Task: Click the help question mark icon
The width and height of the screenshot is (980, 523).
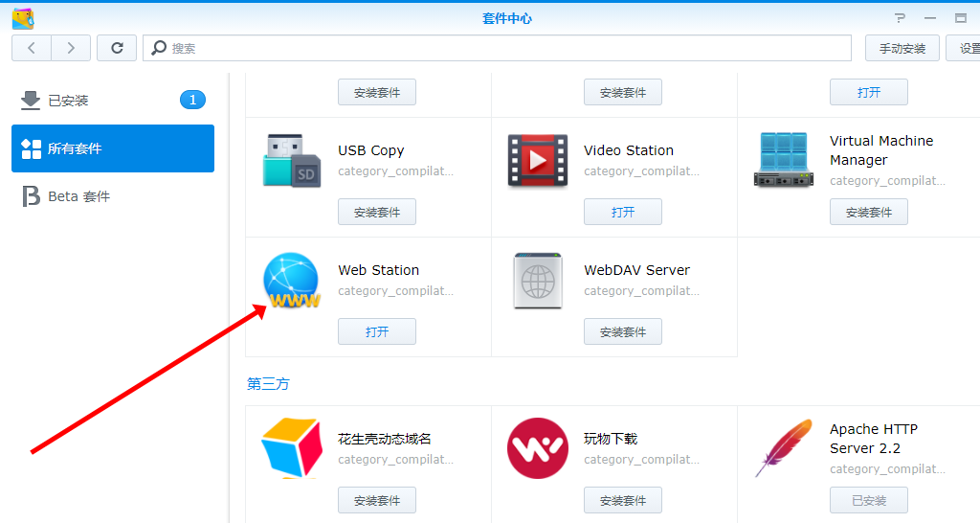Action: coord(900,18)
